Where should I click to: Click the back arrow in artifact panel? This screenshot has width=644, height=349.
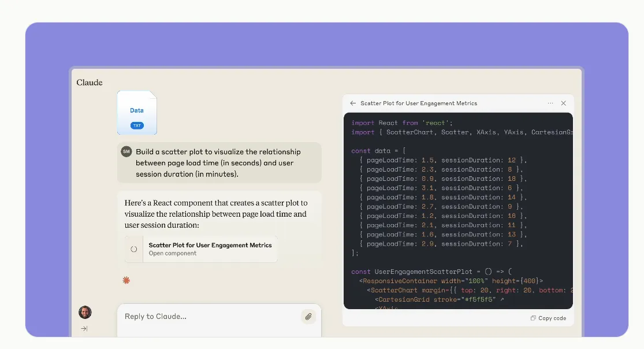(x=353, y=103)
